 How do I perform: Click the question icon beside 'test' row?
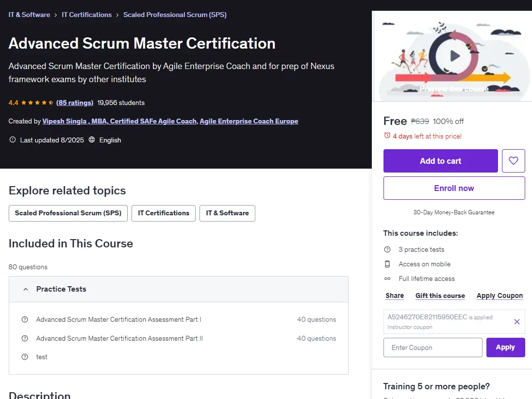tap(25, 357)
